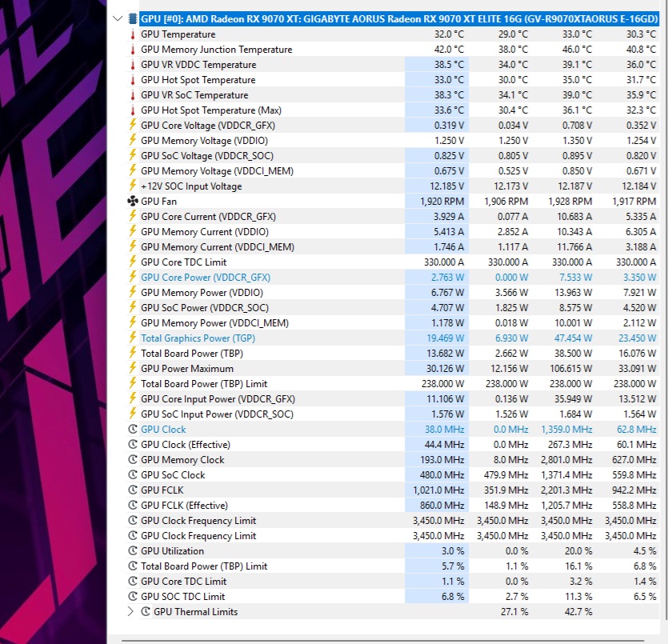Click thermometer icon of GPU VR VDDC Temperature
The height and width of the screenshot is (644, 668).
coord(133,65)
